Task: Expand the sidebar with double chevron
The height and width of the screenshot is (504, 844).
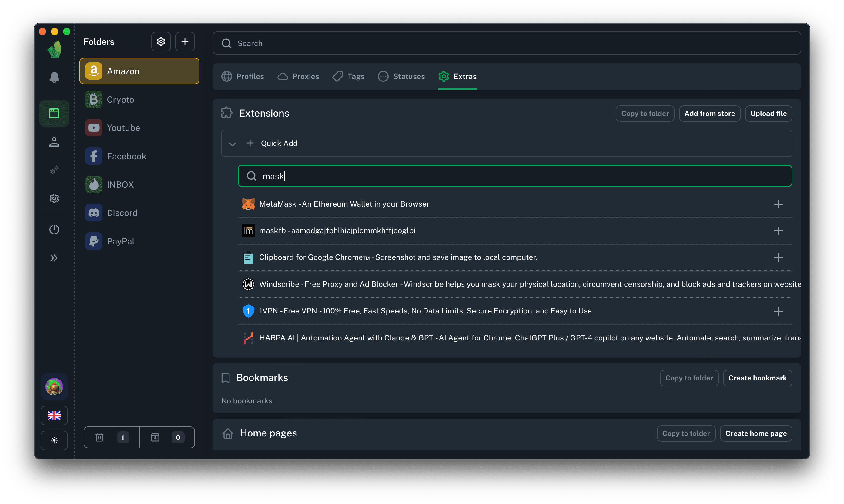Action: [54, 258]
